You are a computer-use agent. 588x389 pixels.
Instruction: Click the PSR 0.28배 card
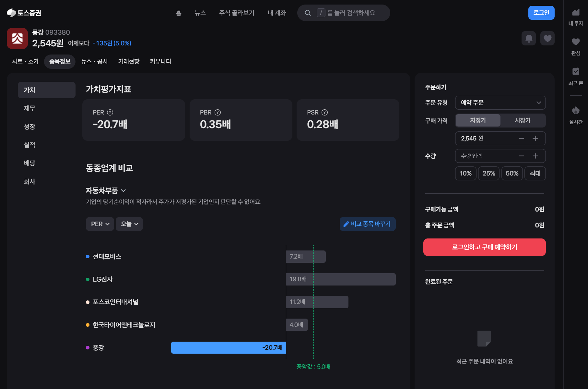(348, 120)
